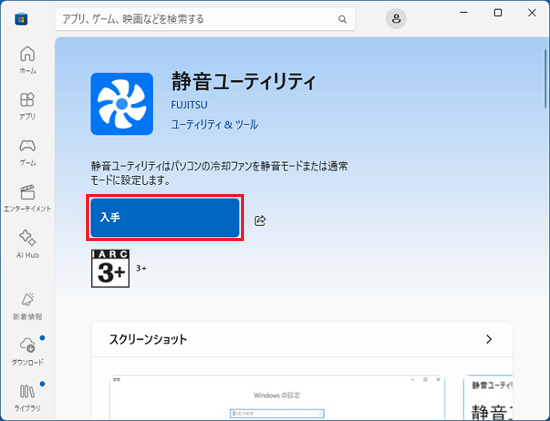550x421 pixels.
Task: Maximize the Microsoft Store window
Action: point(498,13)
